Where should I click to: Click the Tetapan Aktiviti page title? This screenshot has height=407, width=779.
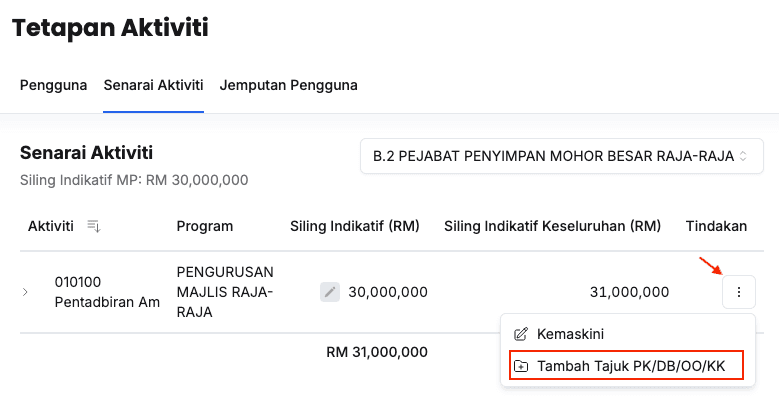[x=110, y=27]
